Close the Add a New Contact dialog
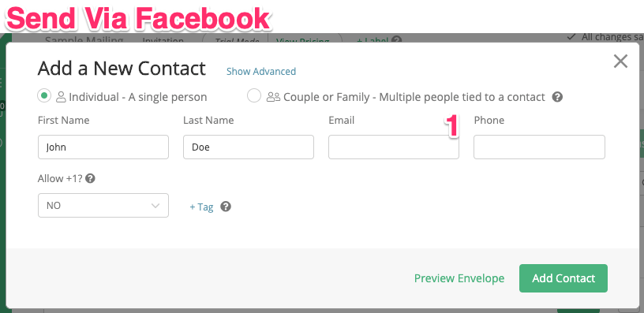The height and width of the screenshot is (313, 644). tap(620, 61)
